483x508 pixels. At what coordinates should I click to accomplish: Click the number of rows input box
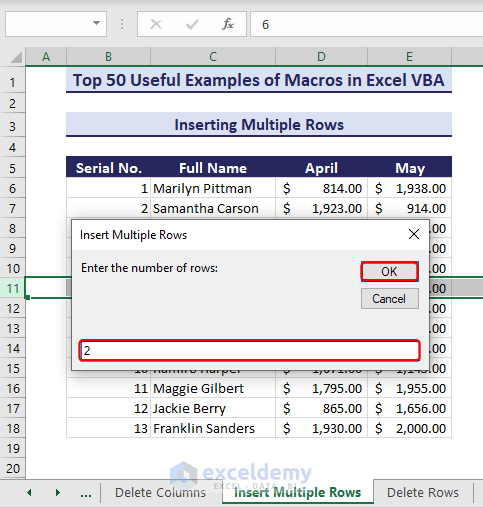249,350
